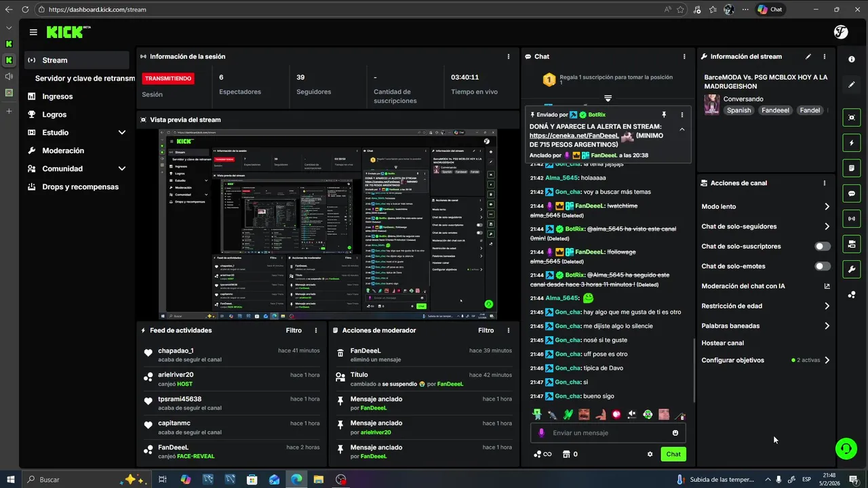The height and width of the screenshot is (488, 868).
Task: Expand the Estudio sidebar section
Action: 122,133
